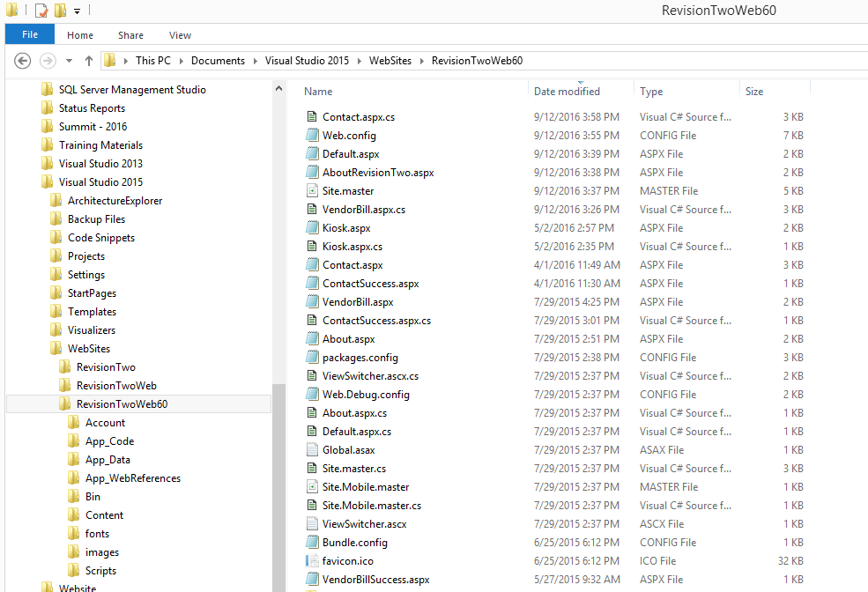Select the RevisionTwoWeb folder in tree

(x=116, y=386)
